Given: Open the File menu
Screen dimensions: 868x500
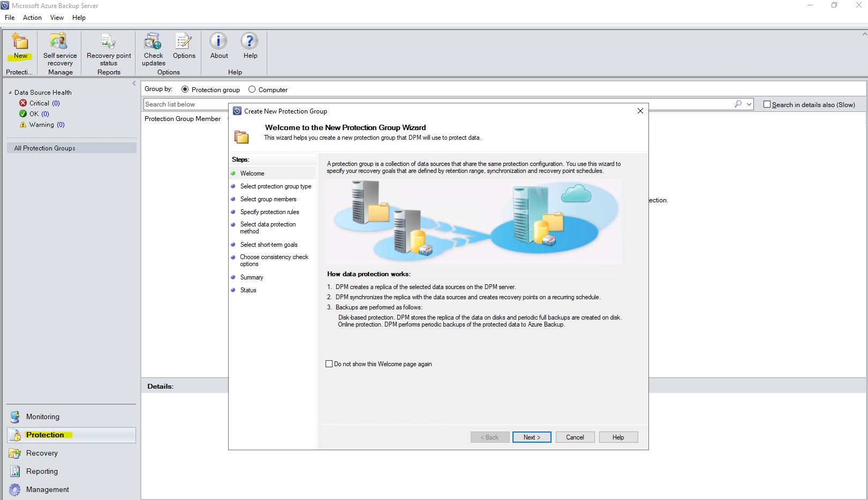Looking at the screenshot, I should [x=10, y=18].
